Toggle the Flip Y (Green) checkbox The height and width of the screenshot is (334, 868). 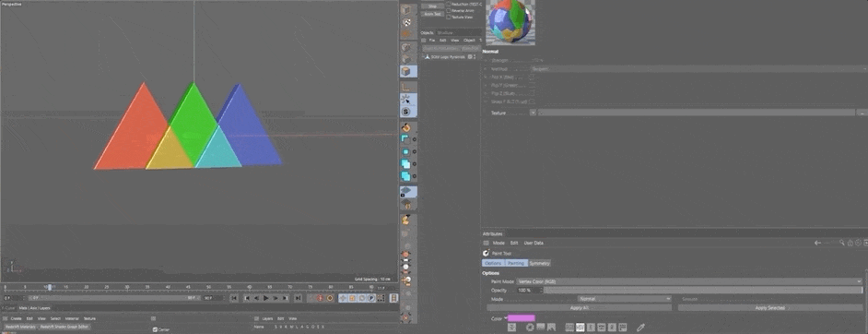tap(532, 85)
